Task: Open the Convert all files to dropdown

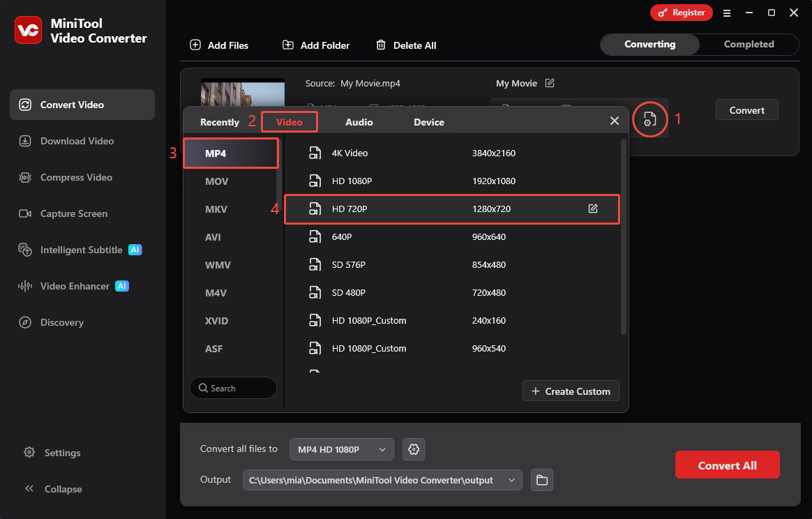Action: click(x=342, y=449)
